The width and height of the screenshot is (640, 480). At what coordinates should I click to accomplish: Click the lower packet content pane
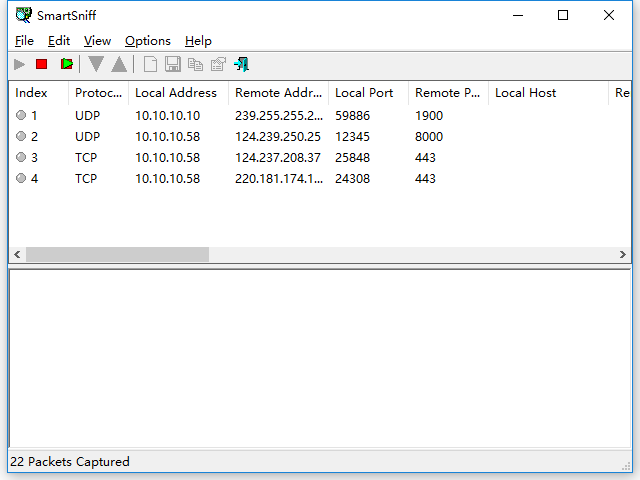320,358
